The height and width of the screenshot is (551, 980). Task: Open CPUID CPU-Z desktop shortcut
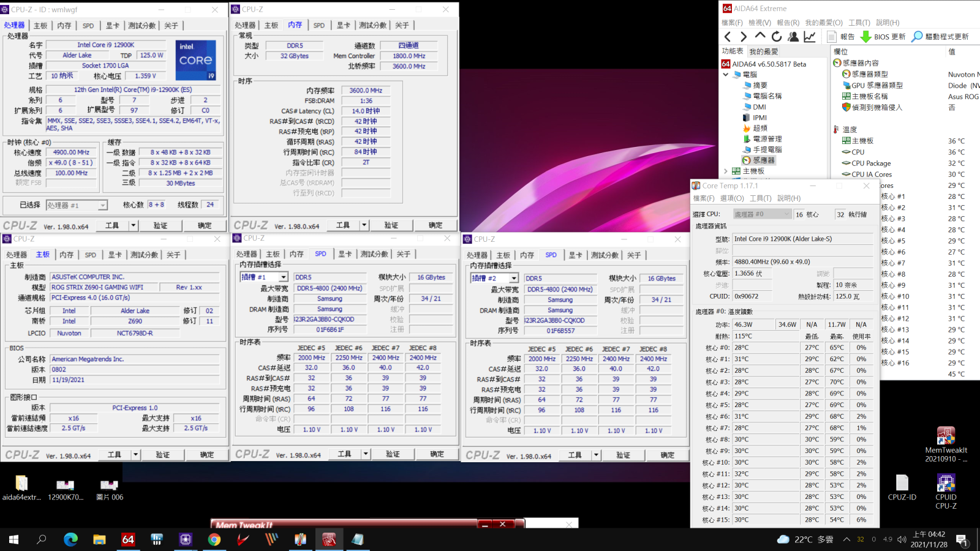pyautogui.click(x=946, y=492)
